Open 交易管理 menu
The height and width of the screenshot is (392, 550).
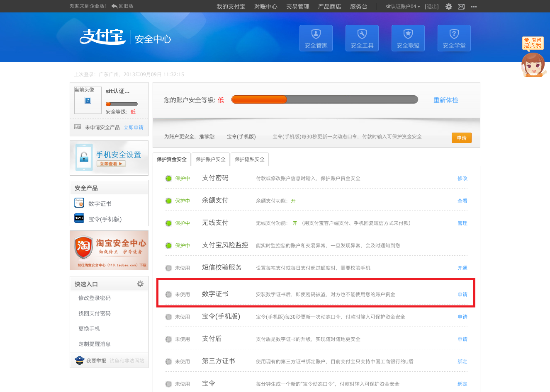(x=298, y=7)
